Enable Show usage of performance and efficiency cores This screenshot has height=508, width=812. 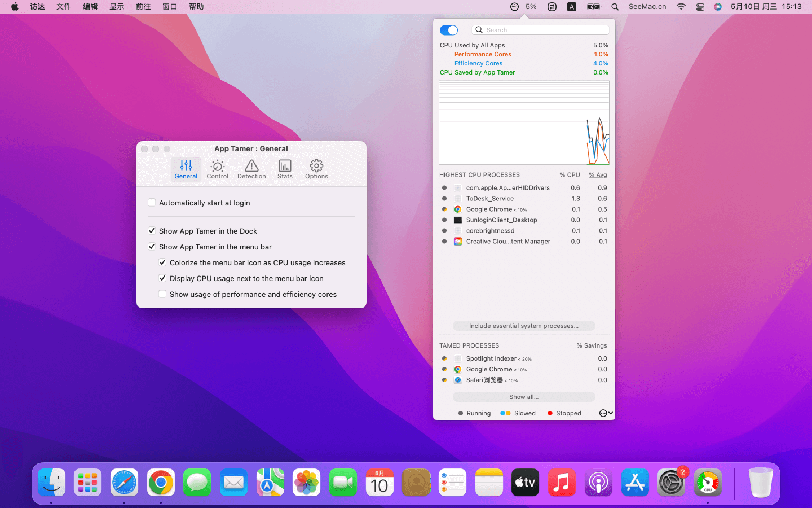[162, 294]
